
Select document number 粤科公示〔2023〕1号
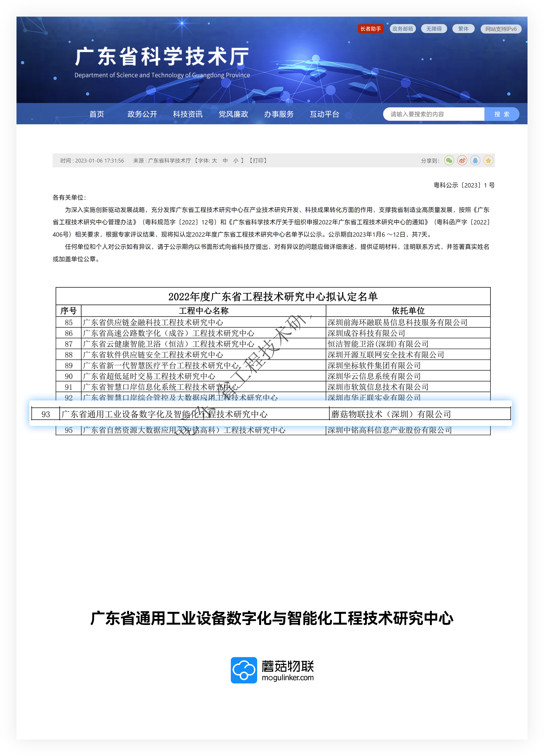tap(464, 185)
